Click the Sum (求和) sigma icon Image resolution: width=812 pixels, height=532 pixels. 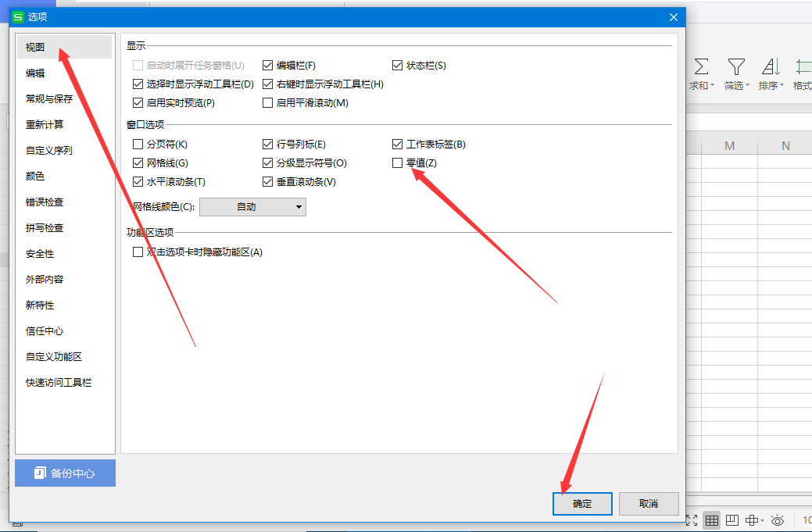[701, 66]
